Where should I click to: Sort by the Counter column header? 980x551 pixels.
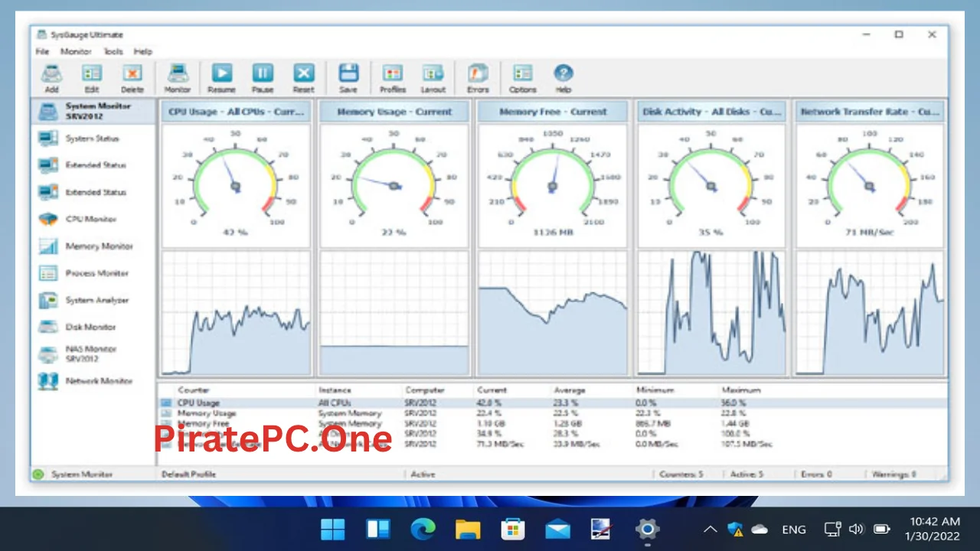click(193, 390)
